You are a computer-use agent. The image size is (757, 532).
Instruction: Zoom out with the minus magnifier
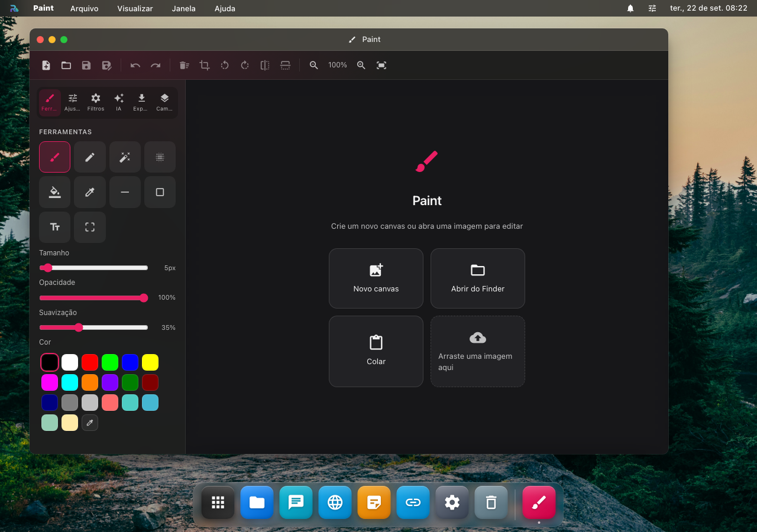point(314,65)
